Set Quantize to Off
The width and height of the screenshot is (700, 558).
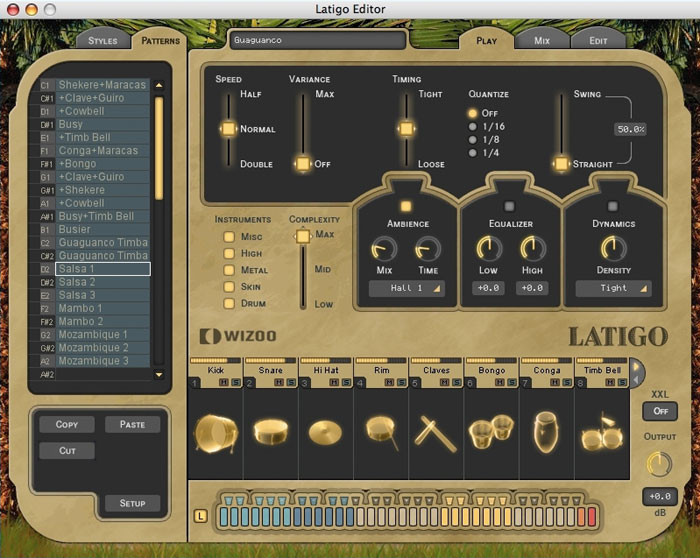tap(472, 113)
